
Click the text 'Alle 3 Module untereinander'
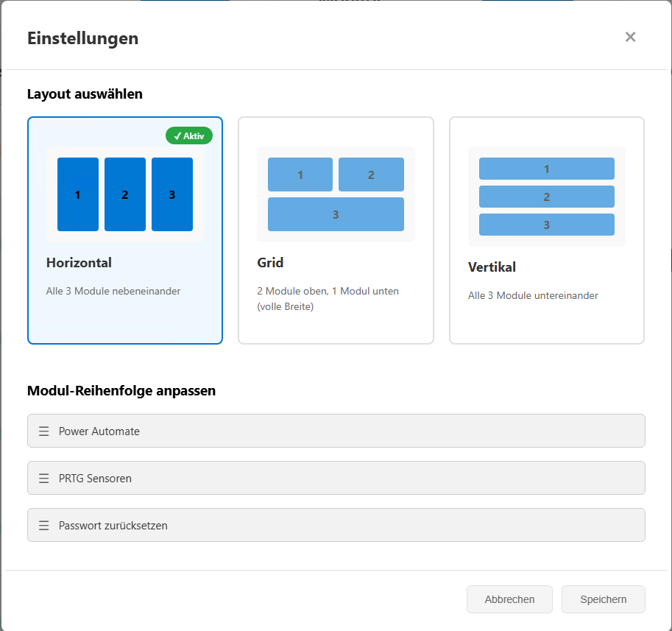pyautogui.click(x=533, y=295)
